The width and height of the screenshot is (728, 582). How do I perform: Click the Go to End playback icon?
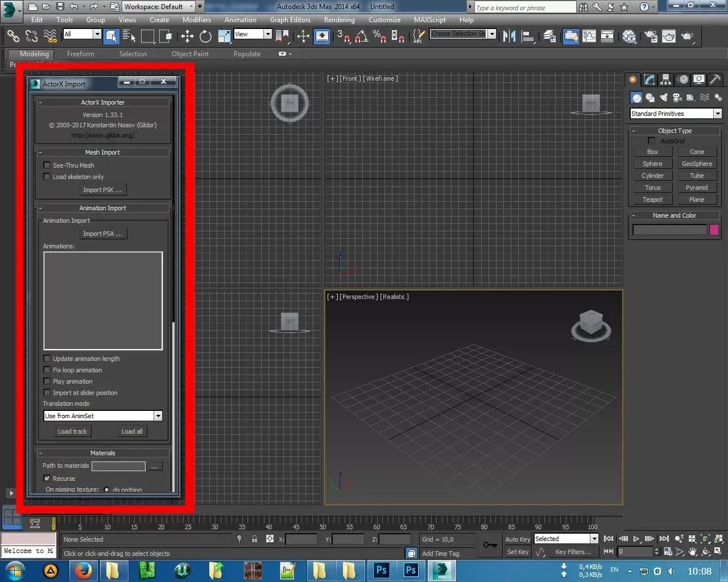point(664,539)
